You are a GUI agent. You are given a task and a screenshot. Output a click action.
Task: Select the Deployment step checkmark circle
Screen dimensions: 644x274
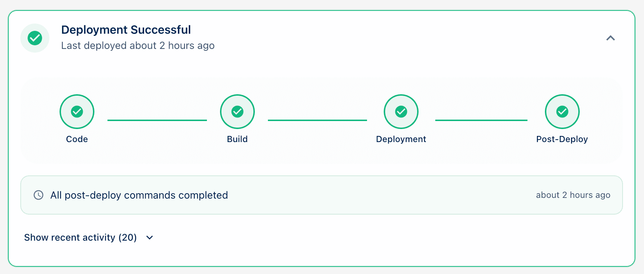(x=401, y=112)
